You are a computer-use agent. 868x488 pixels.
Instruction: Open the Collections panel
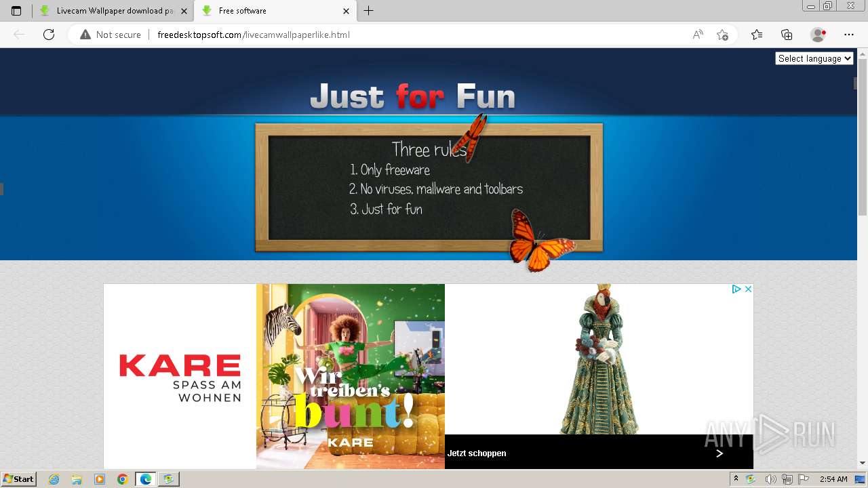click(x=787, y=35)
